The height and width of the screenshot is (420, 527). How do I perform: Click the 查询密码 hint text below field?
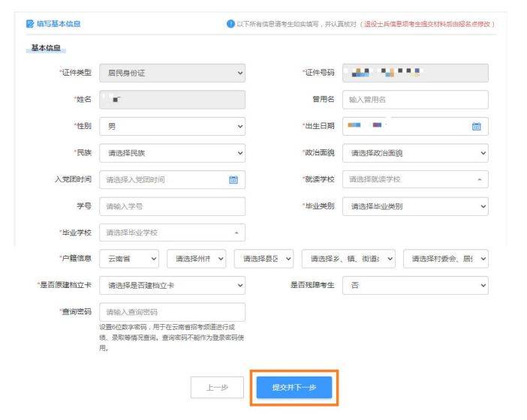pyautogui.click(x=172, y=337)
